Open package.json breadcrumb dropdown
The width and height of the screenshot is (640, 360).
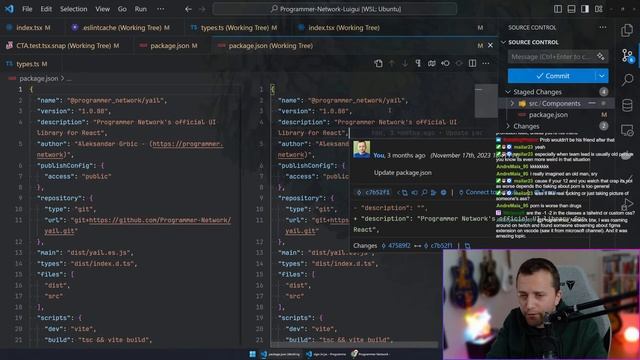pos(39,78)
